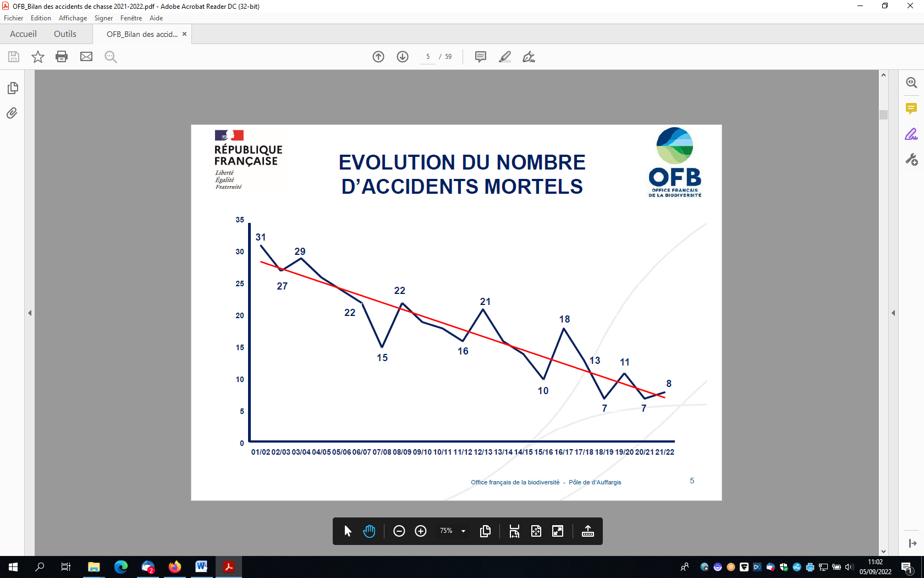
Task: Open the Affichage menu
Action: click(x=73, y=18)
